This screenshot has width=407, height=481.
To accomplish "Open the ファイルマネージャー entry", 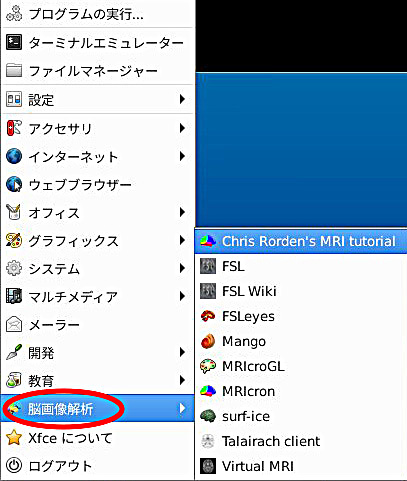I will click(x=97, y=71).
